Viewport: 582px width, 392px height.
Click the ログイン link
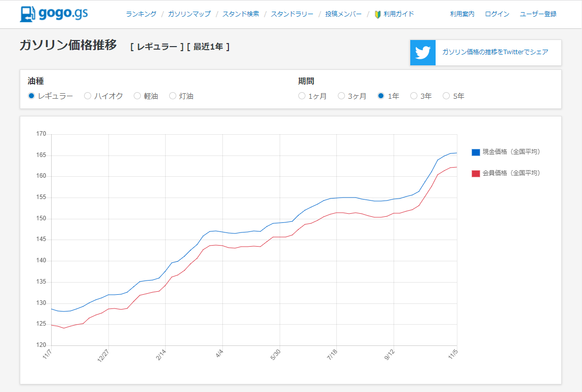pos(497,14)
